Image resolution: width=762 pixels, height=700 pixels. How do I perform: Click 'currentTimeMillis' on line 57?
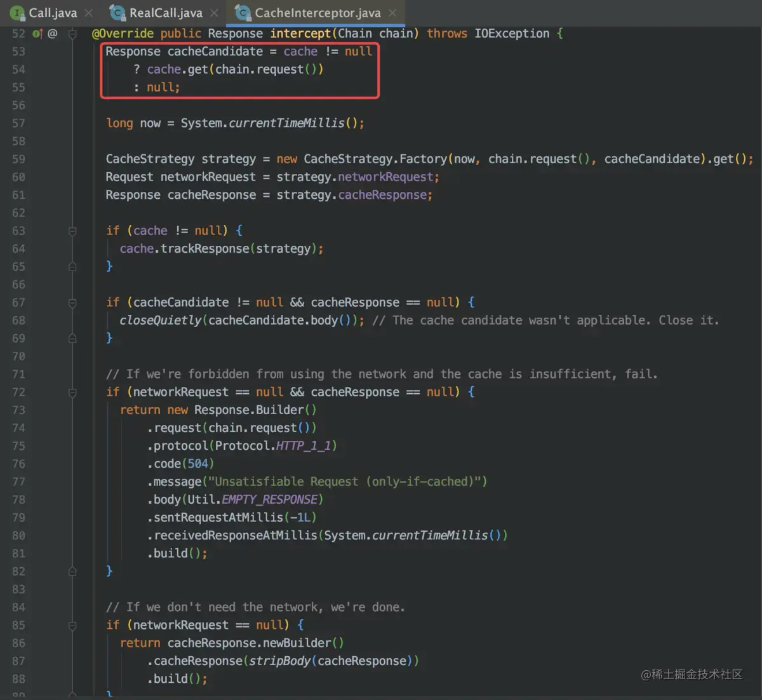(x=286, y=123)
